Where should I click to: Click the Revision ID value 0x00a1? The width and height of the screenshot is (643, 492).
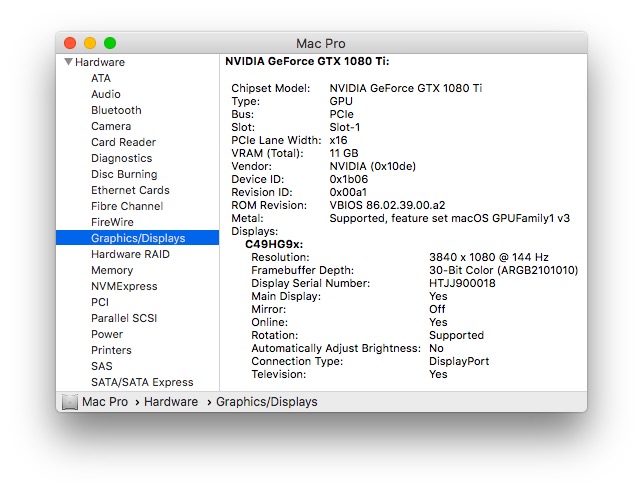click(x=348, y=192)
